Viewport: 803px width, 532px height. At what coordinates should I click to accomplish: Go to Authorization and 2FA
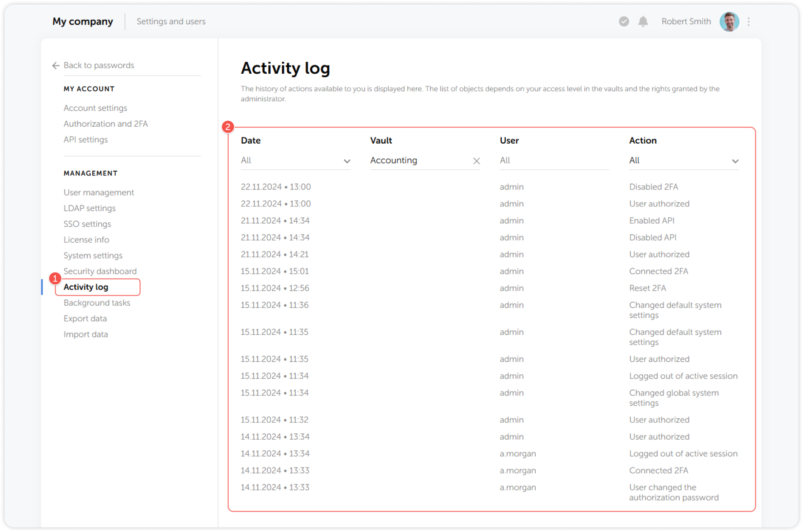coord(105,124)
